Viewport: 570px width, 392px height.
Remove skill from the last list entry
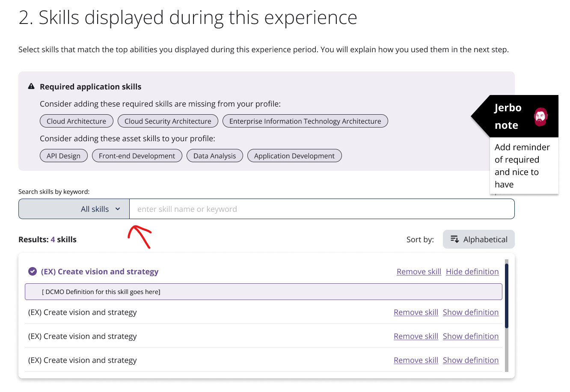(416, 360)
